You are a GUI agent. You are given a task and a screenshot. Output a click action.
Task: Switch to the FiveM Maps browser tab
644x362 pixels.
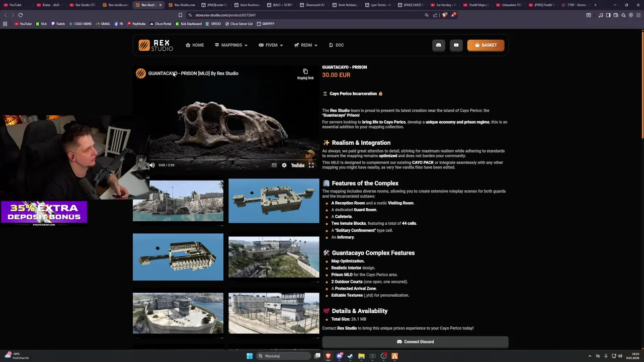(475, 5)
